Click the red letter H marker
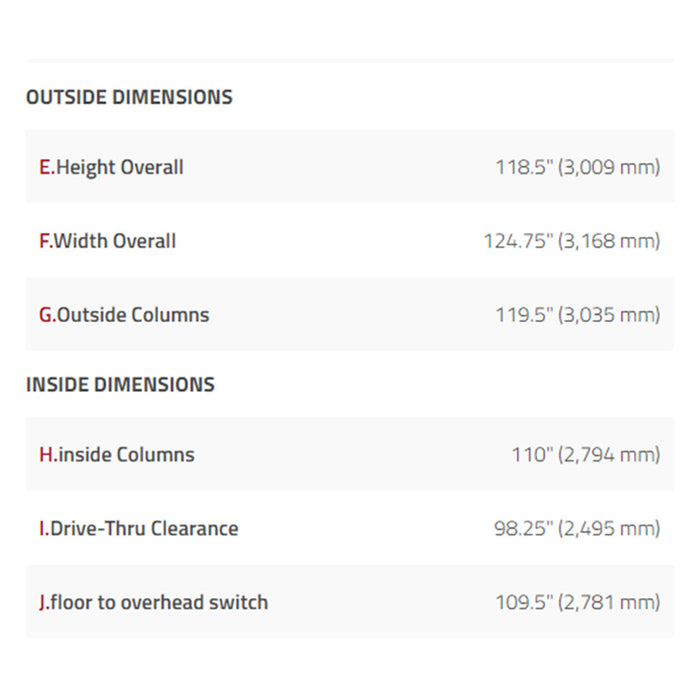Viewport: 700px width, 700px height. tap(48, 455)
